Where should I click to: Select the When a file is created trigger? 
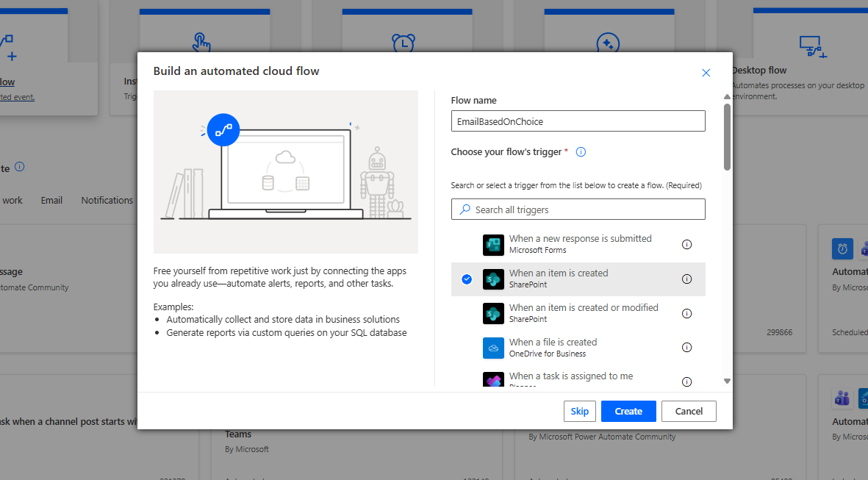point(553,343)
